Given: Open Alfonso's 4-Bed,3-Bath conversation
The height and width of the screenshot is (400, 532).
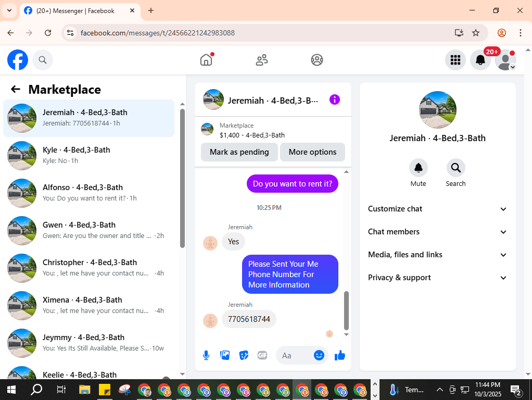Looking at the screenshot, I should click(x=89, y=193).
